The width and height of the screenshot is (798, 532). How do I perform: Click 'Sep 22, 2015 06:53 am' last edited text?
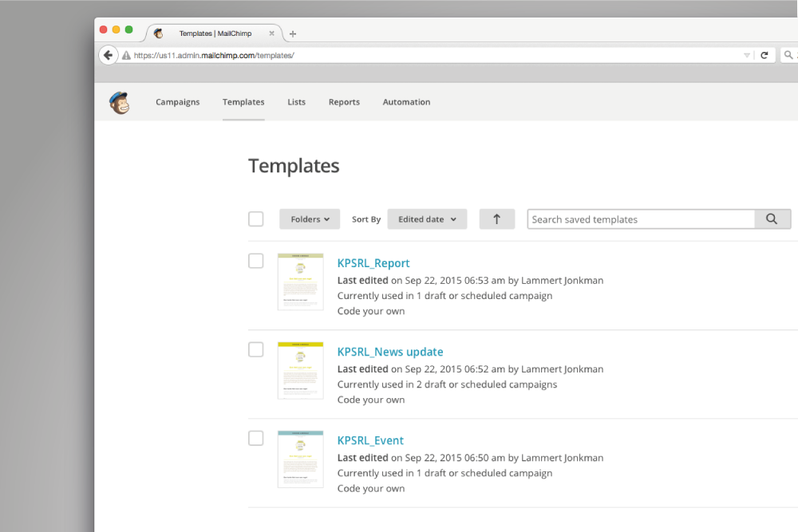pos(455,280)
